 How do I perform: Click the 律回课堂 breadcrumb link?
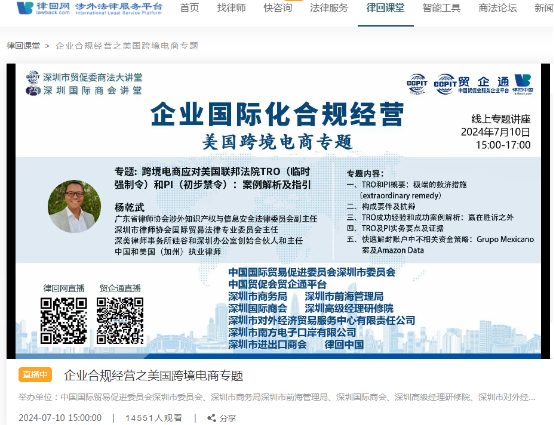[x=23, y=46]
